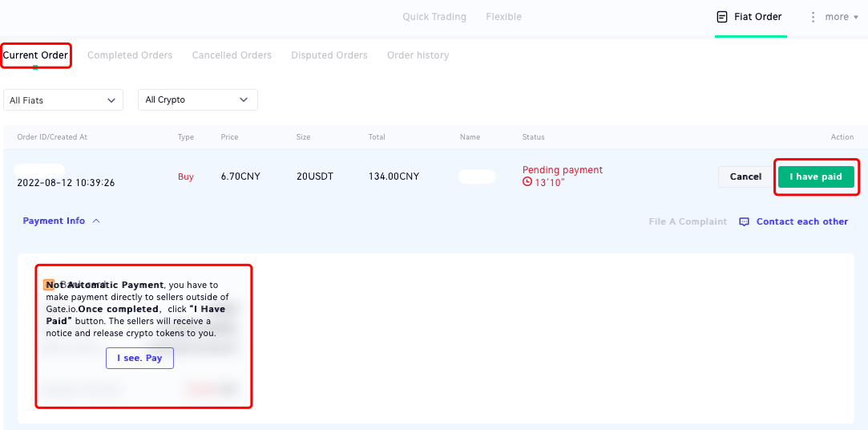View the Cancelled Orders tab
868x430 pixels.
(x=232, y=55)
